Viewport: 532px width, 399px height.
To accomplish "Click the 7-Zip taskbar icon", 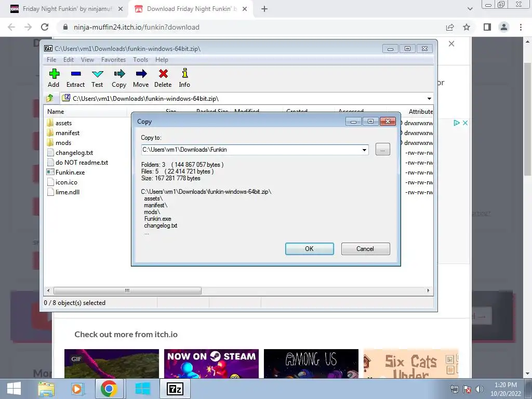I will coord(175,389).
